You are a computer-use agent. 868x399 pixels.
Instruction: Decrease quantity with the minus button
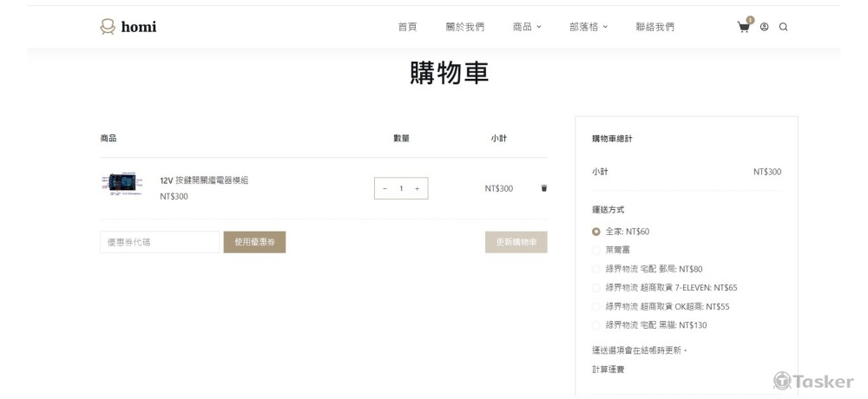click(385, 188)
